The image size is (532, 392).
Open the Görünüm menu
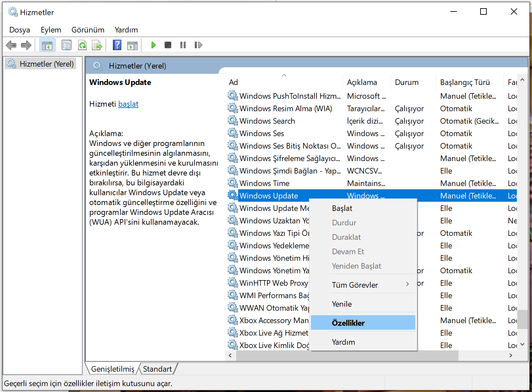click(x=88, y=30)
